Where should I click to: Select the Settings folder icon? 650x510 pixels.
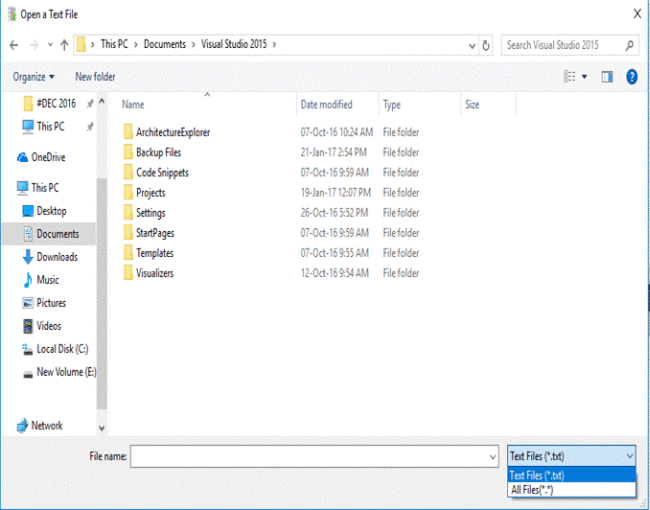click(128, 212)
